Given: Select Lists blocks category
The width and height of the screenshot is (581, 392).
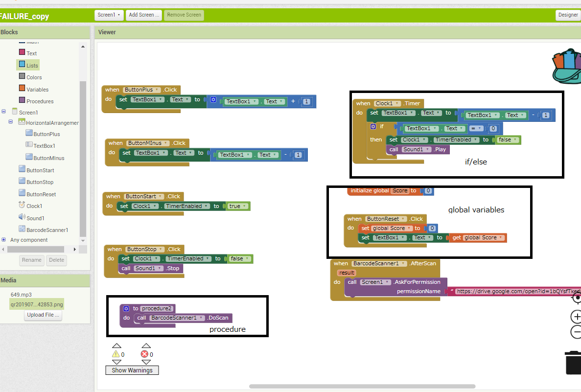Looking at the screenshot, I should (x=32, y=66).
